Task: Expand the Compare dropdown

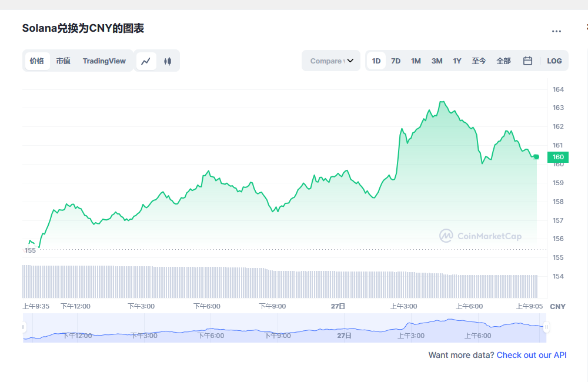Action: (331, 61)
